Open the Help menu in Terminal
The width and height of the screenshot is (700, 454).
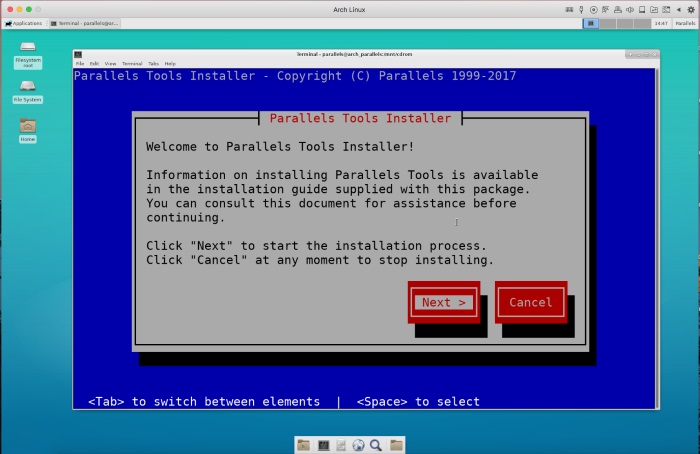click(170, 63)
